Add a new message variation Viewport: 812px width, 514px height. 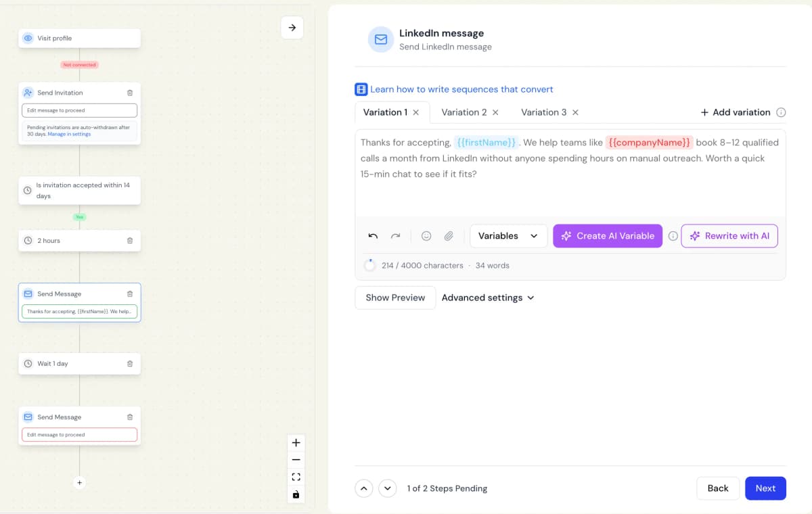736,112
